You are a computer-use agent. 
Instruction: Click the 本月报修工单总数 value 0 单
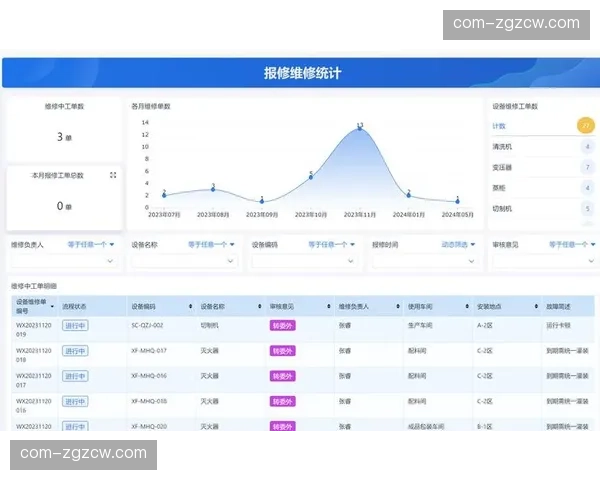coord(64,206)
